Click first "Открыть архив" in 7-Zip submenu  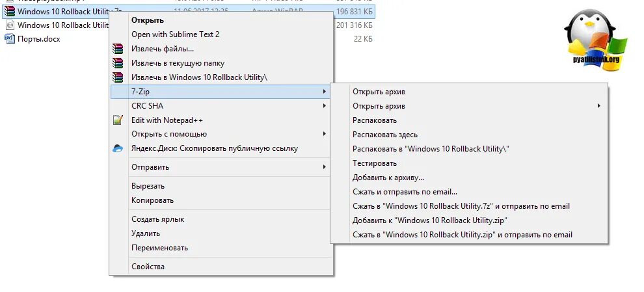point(469,92)
